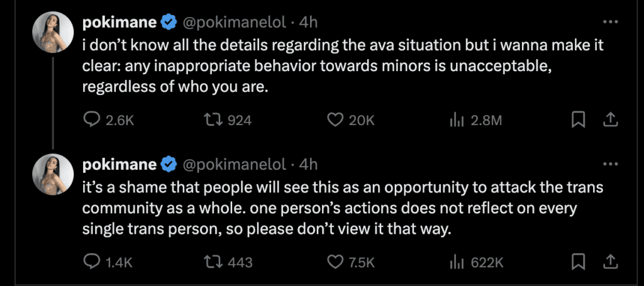Screen dimensions: 644x286
Task: Reply to the second tweet with 1.4K replies
Action: 92,261
